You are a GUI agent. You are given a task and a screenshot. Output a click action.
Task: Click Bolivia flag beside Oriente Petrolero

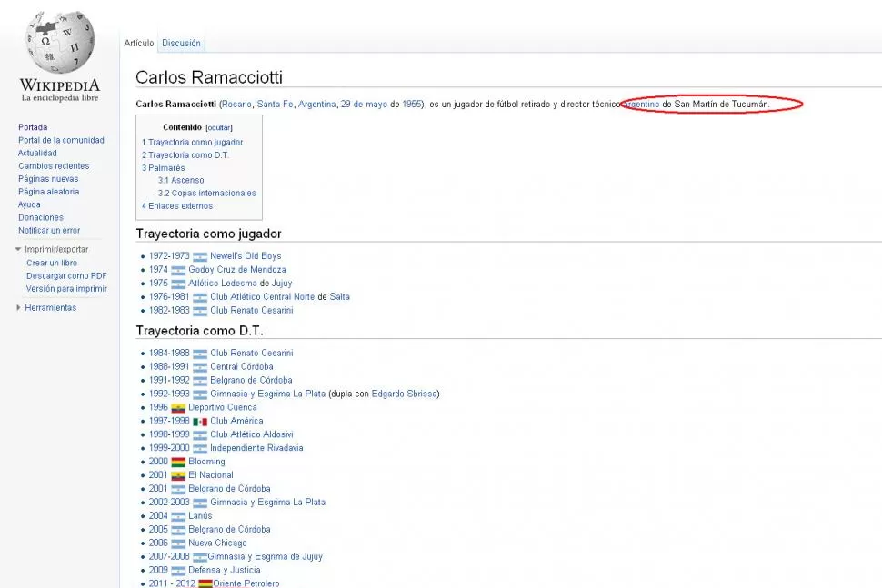point(205,583)
